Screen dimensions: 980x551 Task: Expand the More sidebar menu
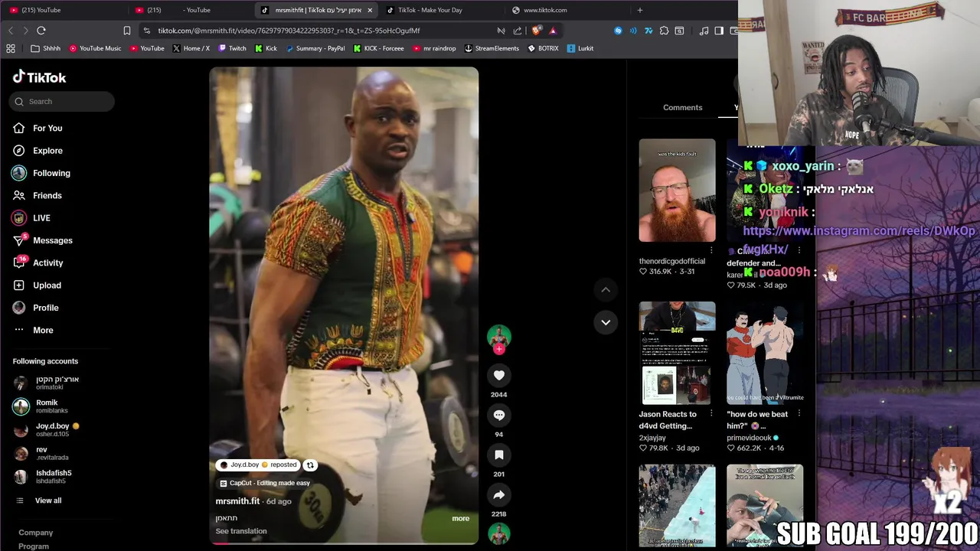tap(43, 330)
